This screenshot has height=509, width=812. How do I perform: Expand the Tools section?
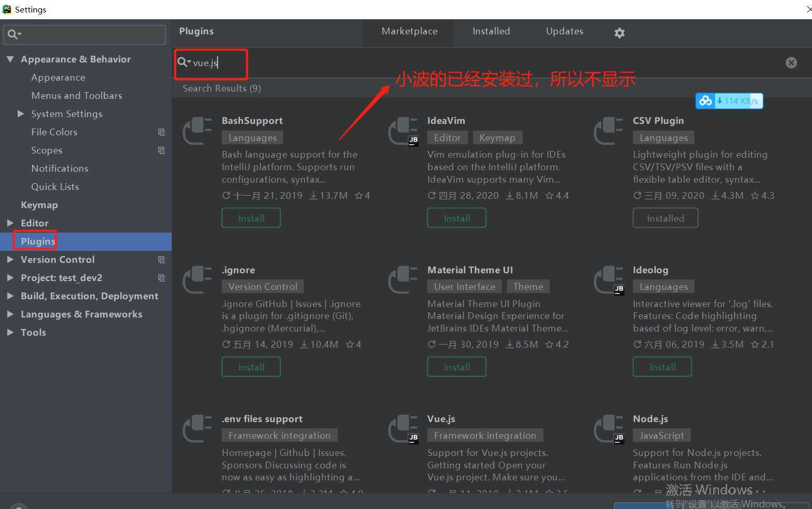10,332
